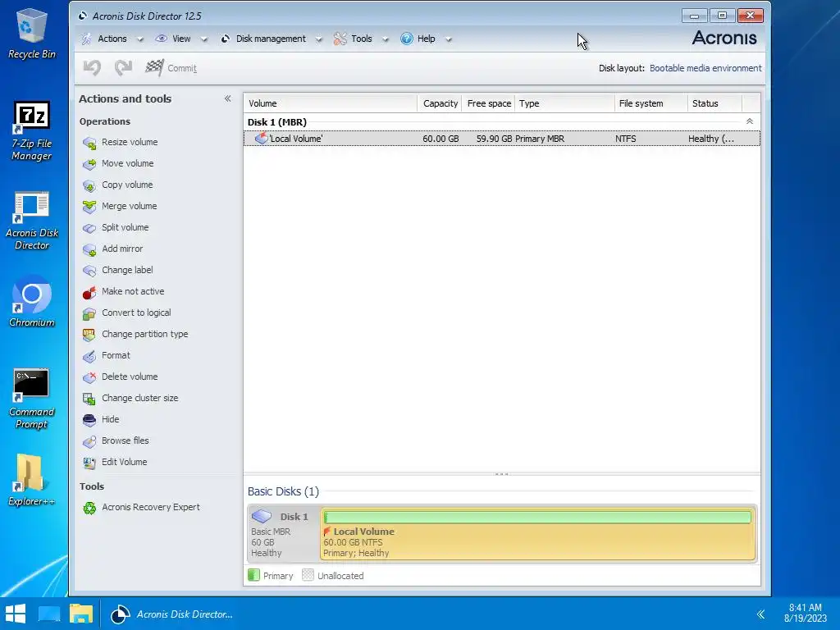Open Explorer++ desktop shortcut
840x630 pixels.
(32, 479)
